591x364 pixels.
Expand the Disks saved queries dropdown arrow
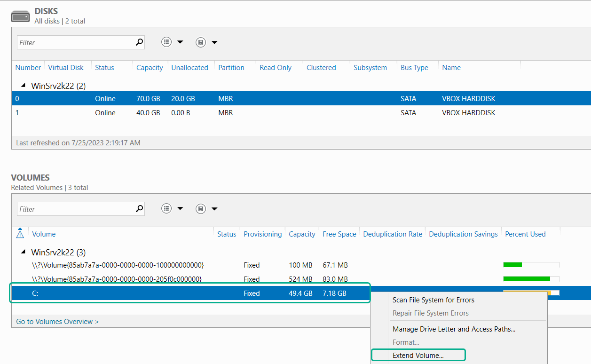[x=214, y=42]
